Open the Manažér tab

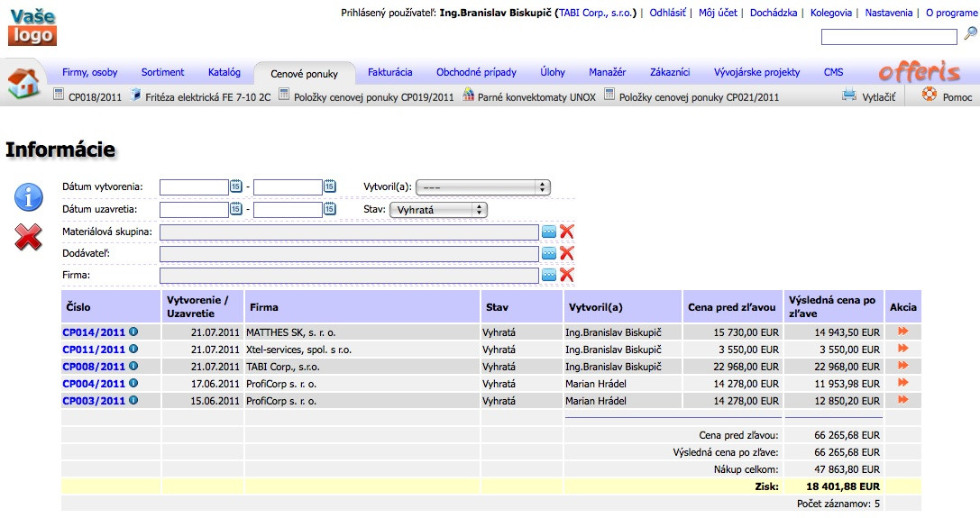[607, 72]
